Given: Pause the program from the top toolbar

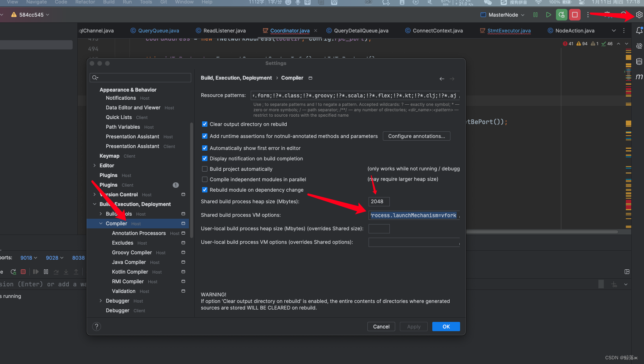Looking at the screenshot, I should (535, 15).
